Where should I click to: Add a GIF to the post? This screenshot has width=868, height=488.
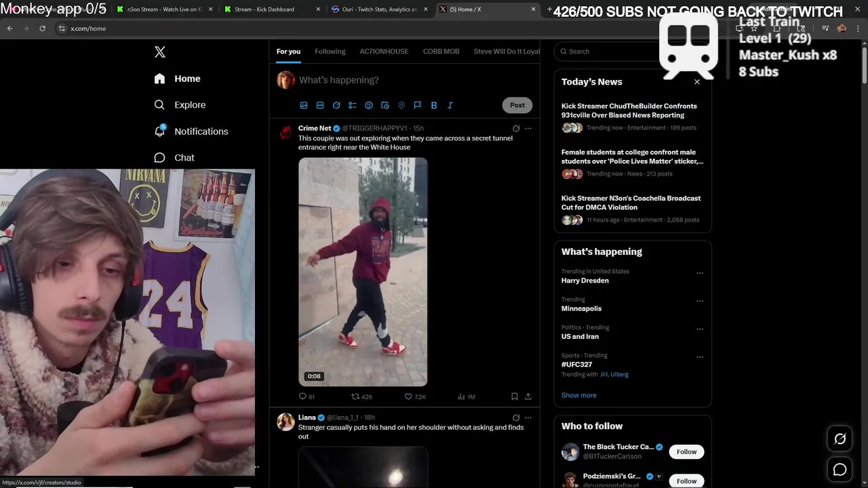(x=320, y=105)
